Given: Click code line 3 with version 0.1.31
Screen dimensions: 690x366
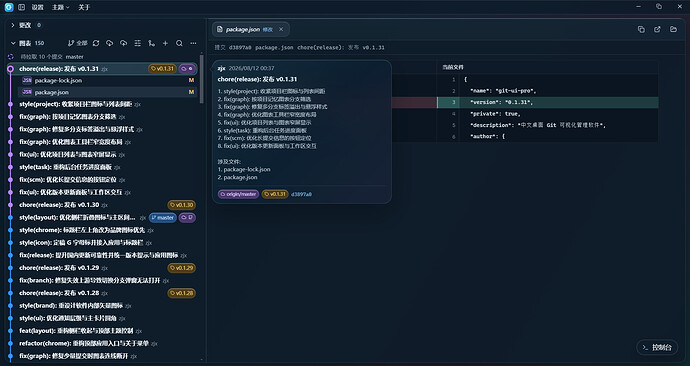Looking at the screenshot, I should pos(547,102).
